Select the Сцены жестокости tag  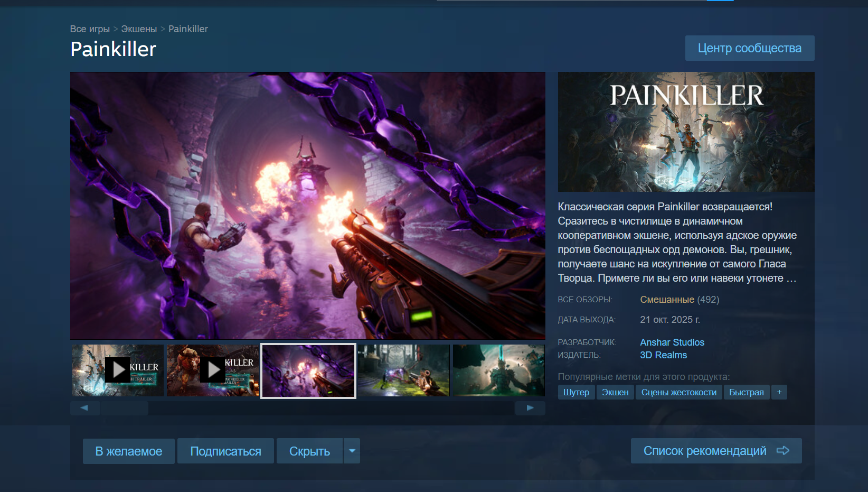[679, 392]
